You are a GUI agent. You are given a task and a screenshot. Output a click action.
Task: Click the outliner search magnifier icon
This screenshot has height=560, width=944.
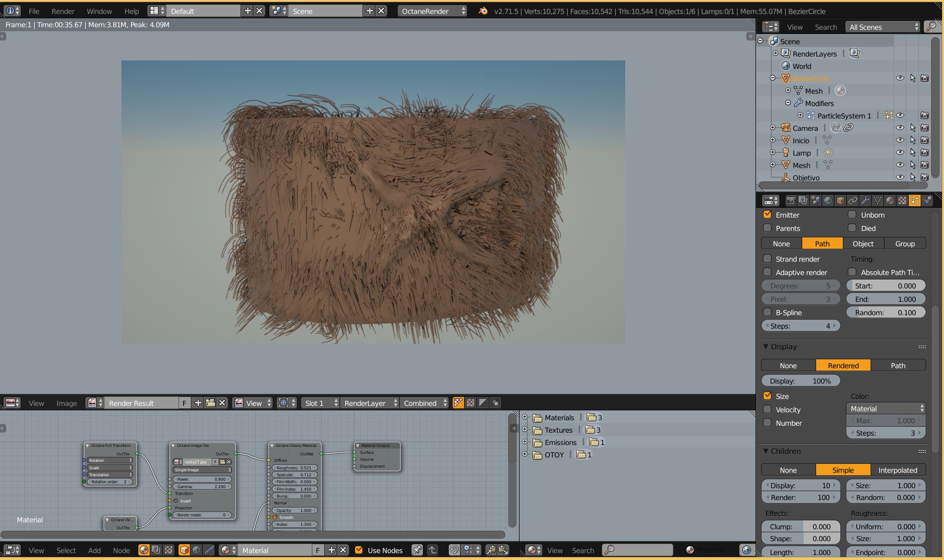pos(932,27)
